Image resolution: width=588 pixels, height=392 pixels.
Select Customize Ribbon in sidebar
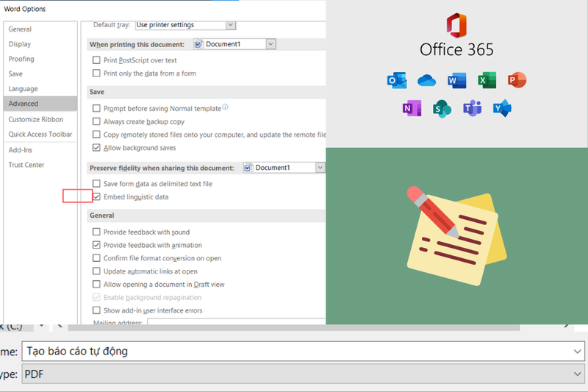36,119
